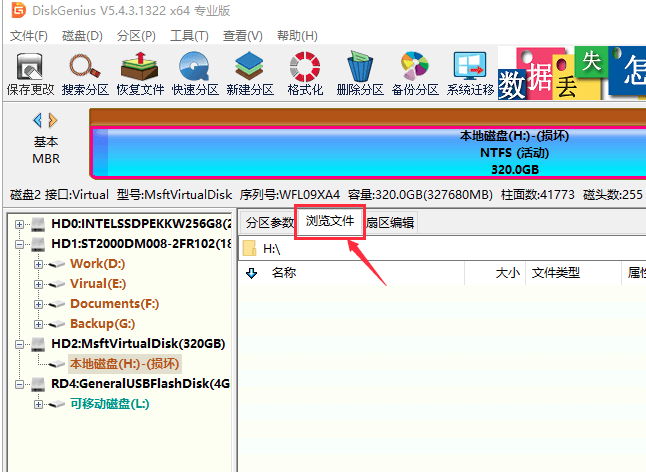Collapse the HD1 ST2000DM008 disk node
Image resolution: width=646 pixels, height=474 pixels.
[19, 244]
